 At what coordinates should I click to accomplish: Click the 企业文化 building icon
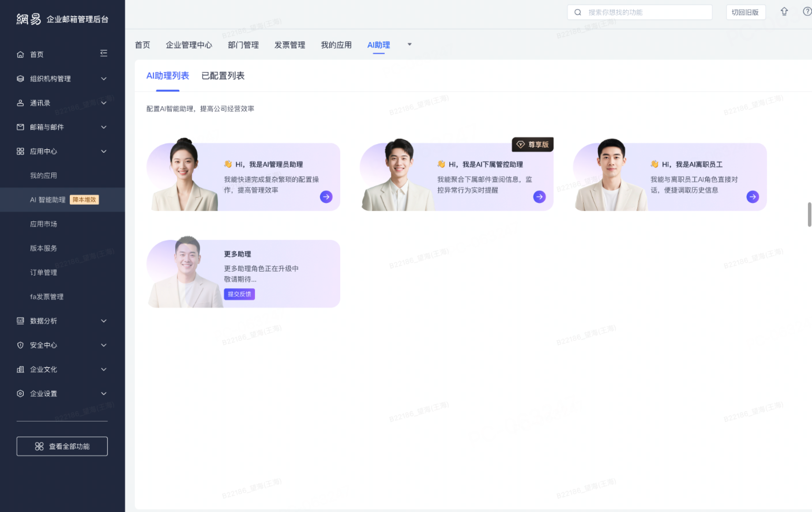20,369
